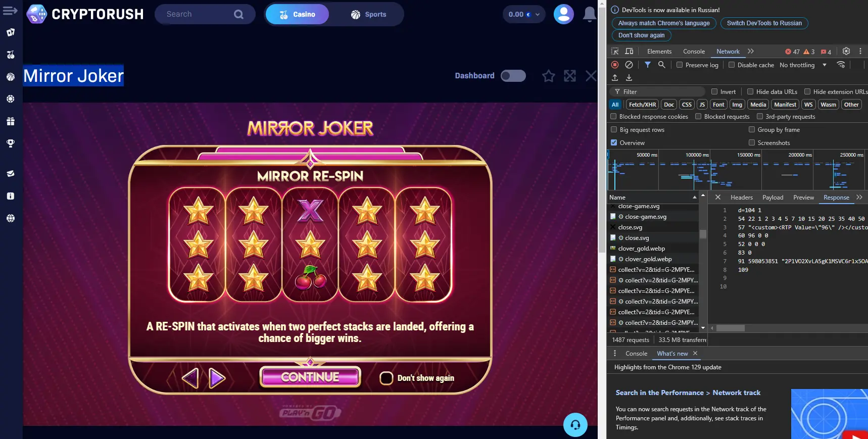Image resolution: width=868 pixels, height=439 pixels.
Task: Enable Preserve log checkbox
Action: tap(680, 65)
